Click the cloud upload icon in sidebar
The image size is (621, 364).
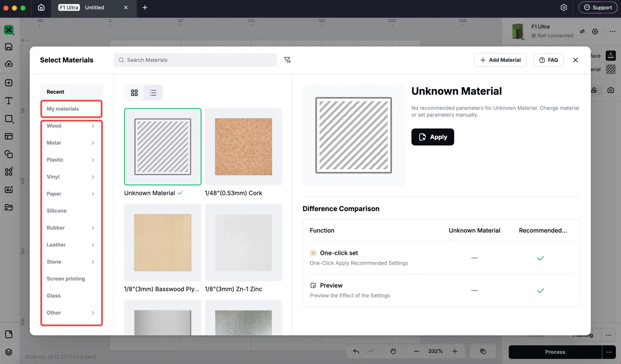pyautogui.click(x=8, y=64)
